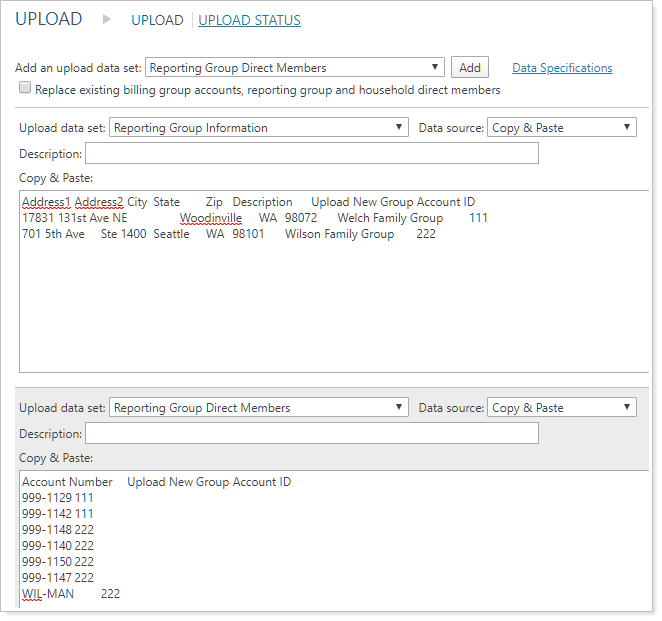Click the Description field for Reporting Group Direct Members
This screenshot has width=662, height=621.
[x=311, y=434]
